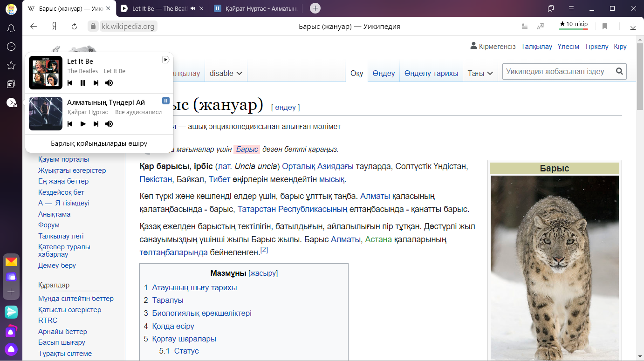Click the site security lock icon

[93, 27]
